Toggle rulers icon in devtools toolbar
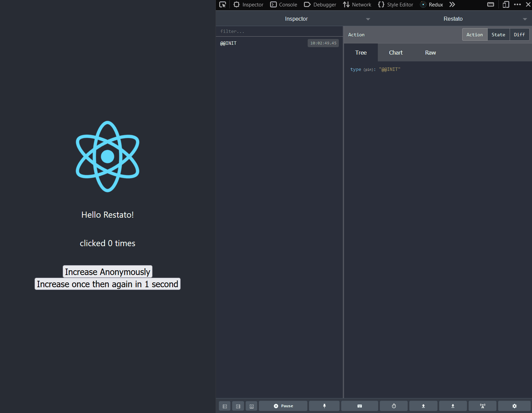 tap(491, 4)
